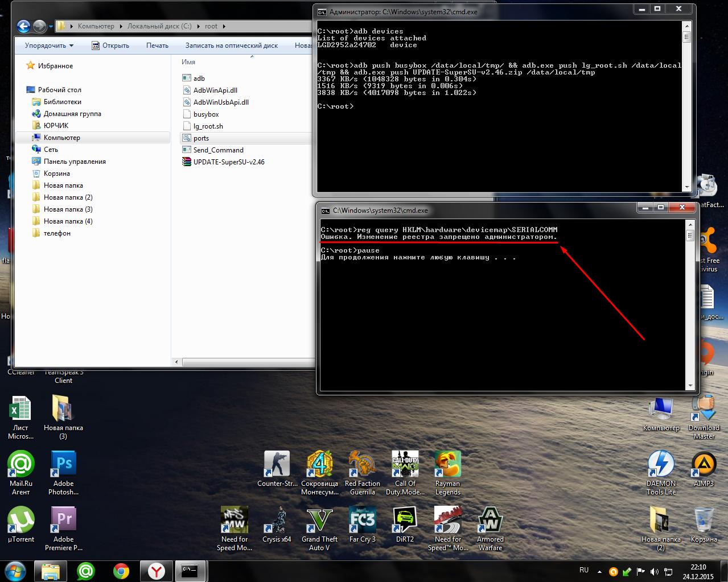Click the Explorer horizontal scrollbar left arrow
Image resolution: width=728 pixels, height=582 pixels.
[176, 362]
